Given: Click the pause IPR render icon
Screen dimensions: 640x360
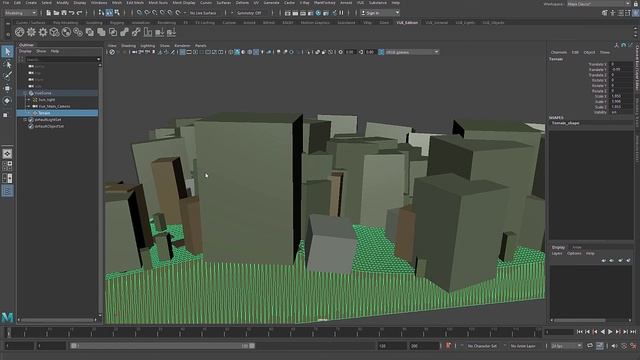Looking at the screenshot, I should (x=342, y=13).
